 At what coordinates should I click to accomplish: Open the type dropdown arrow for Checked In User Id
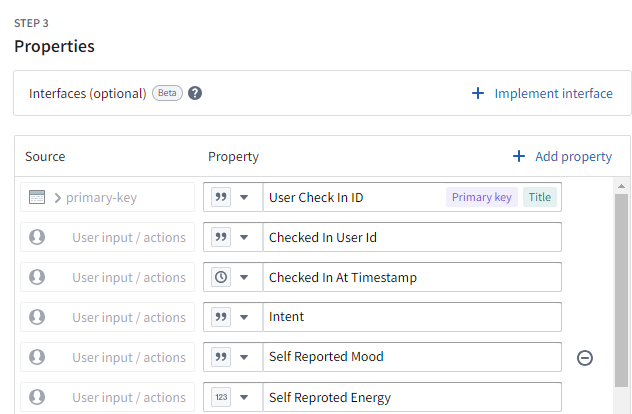[245, 237]
